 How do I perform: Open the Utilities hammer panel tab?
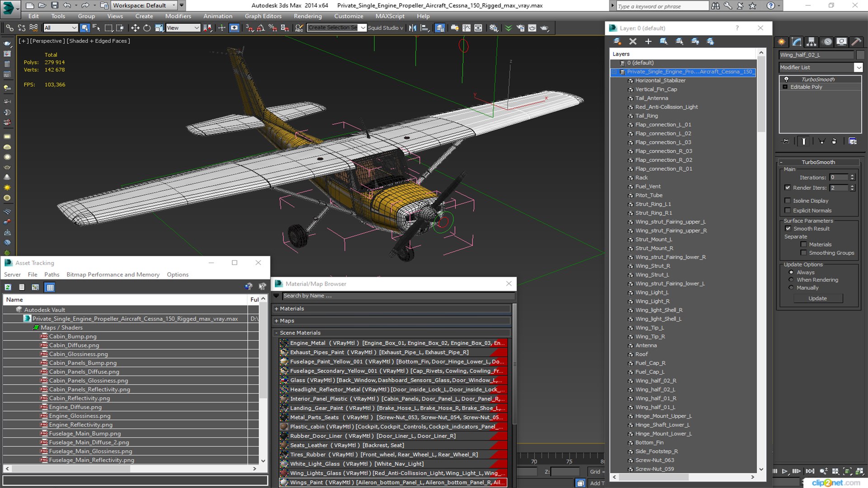(x=856, y=42)
